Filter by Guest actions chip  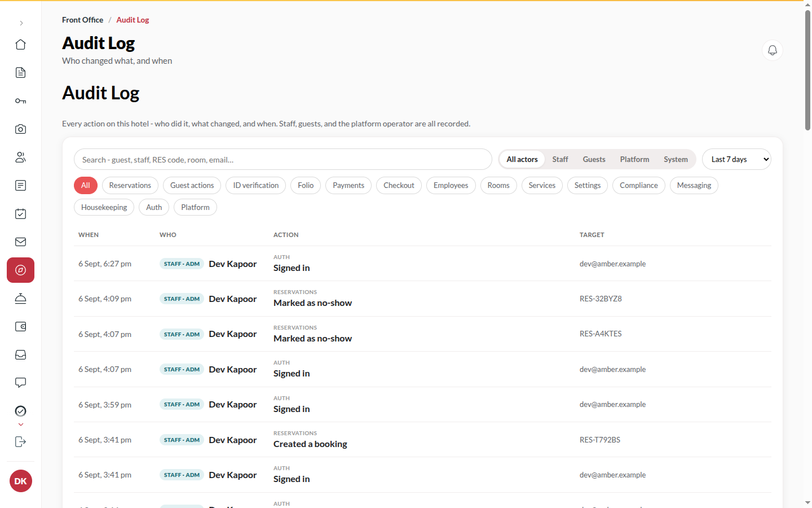point(192,185)
